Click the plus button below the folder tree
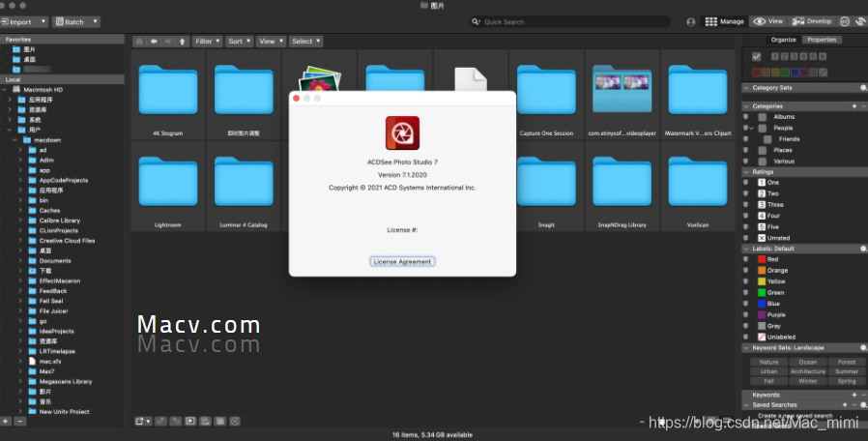868x441 pixels. pyautogui.click(x=6, y=421)
